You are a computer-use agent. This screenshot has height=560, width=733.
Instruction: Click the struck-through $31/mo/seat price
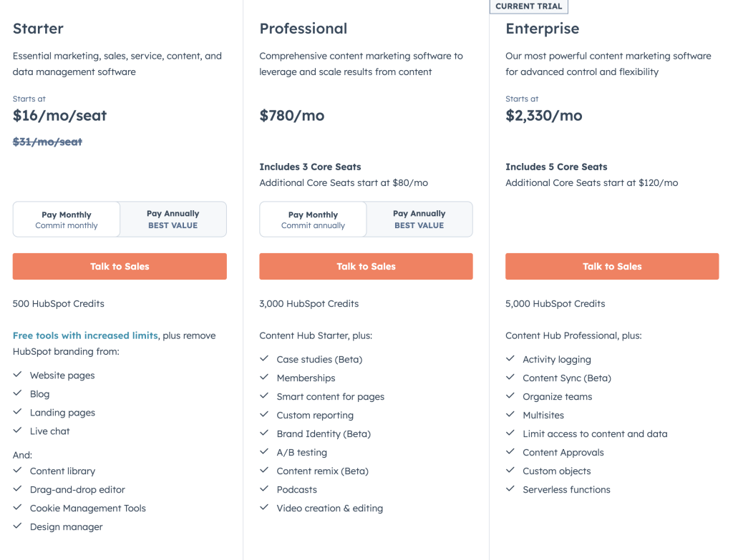[47, 142]
